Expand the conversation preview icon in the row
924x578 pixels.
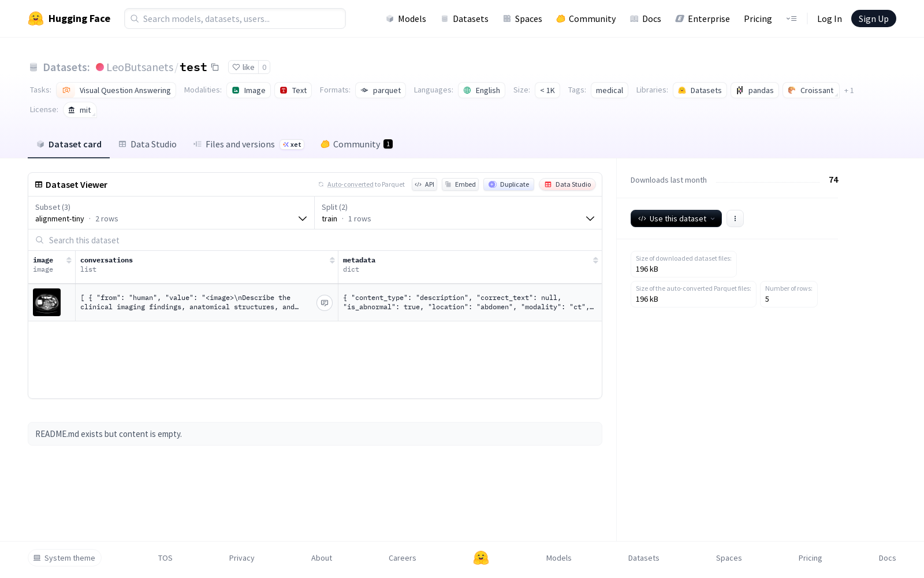(x=325, y=303)
